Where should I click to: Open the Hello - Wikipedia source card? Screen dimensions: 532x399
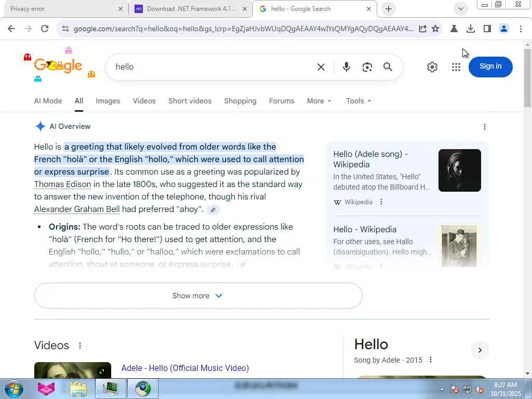point(407,245)
